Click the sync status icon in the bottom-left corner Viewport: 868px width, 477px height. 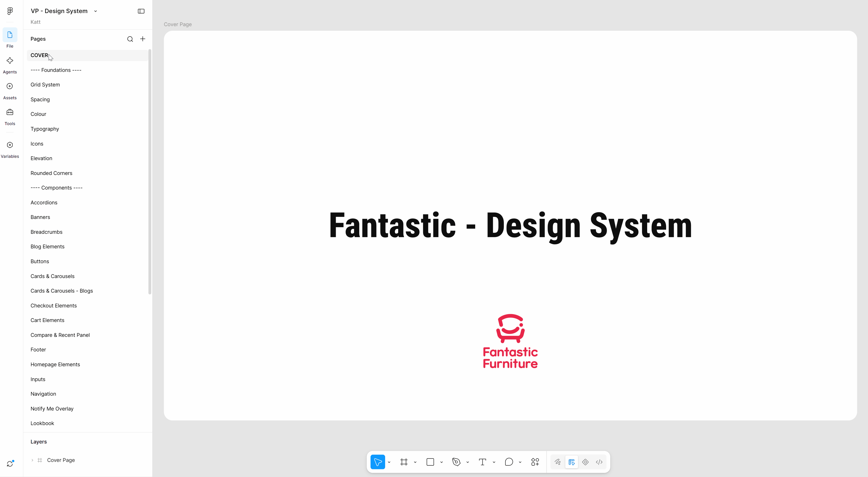click(x=10, y=463)
